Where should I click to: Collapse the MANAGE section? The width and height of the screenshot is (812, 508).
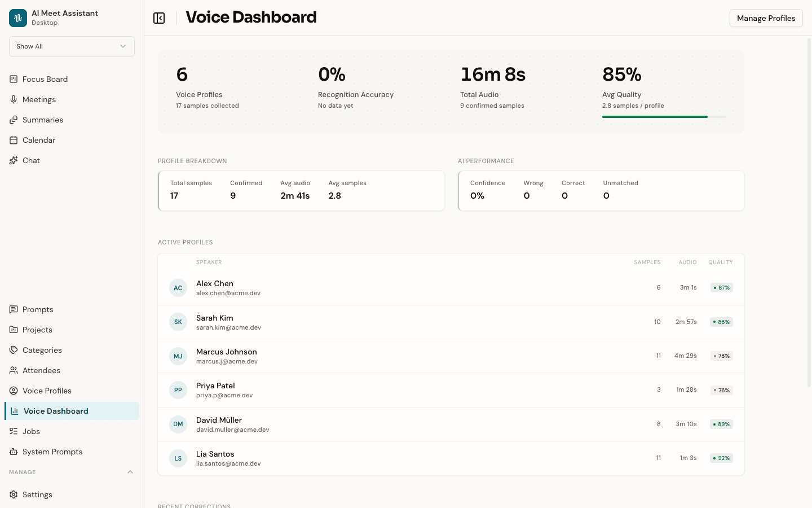(x=130, y=472)
